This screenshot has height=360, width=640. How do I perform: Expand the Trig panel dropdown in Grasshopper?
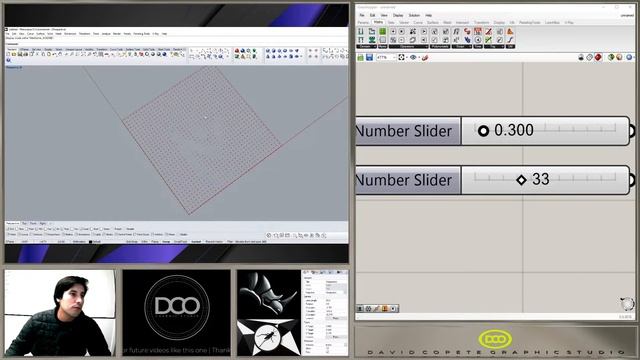tap(494, 47)
